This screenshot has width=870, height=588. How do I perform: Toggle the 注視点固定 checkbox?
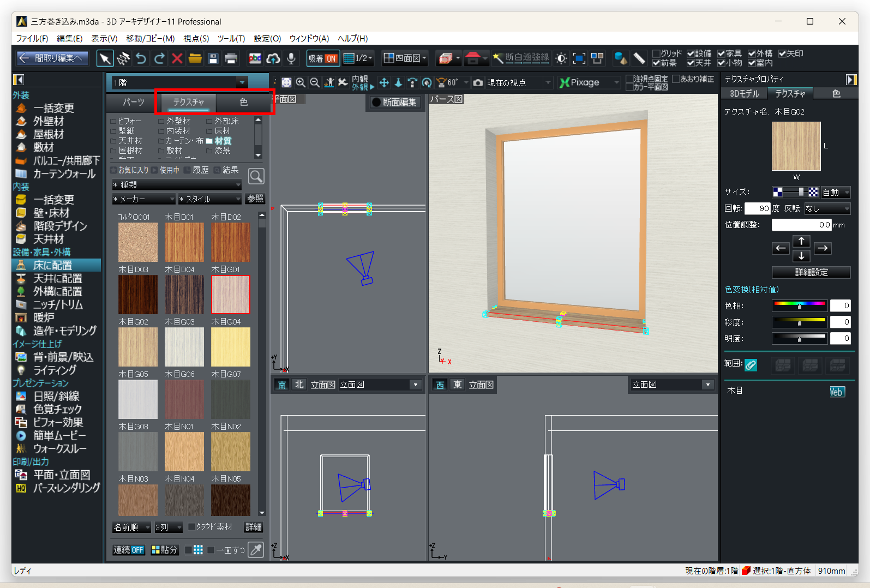(x=629, y=79)
